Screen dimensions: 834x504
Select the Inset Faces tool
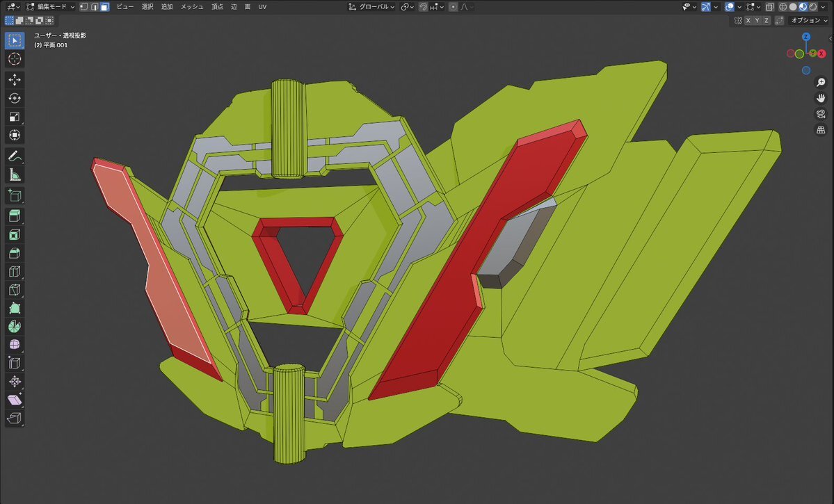(x=15, y=235)
